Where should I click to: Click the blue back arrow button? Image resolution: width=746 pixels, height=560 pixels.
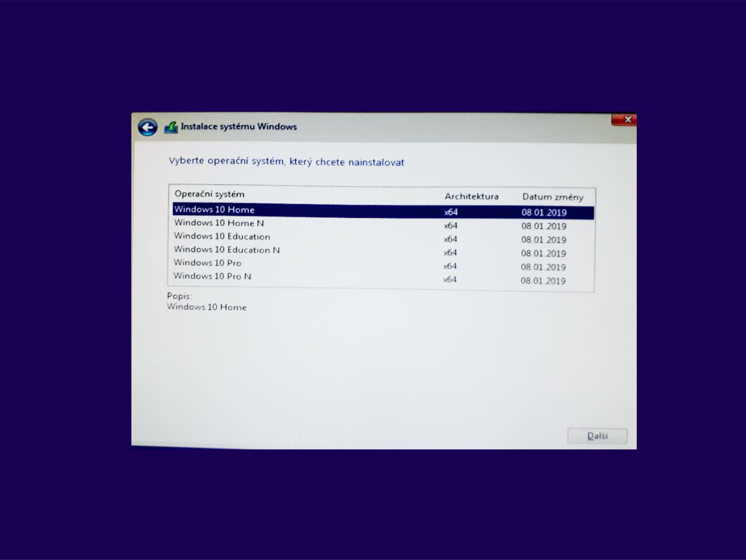pos(147,127)
